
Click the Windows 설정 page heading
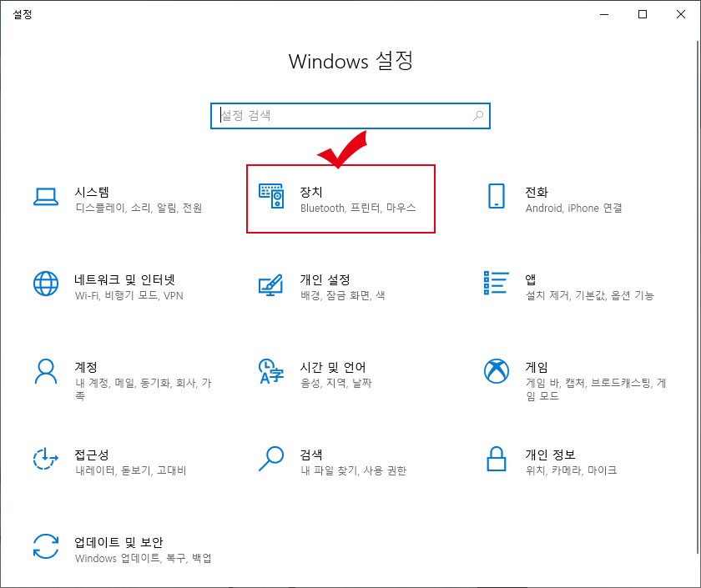click(x=350, y=61)
